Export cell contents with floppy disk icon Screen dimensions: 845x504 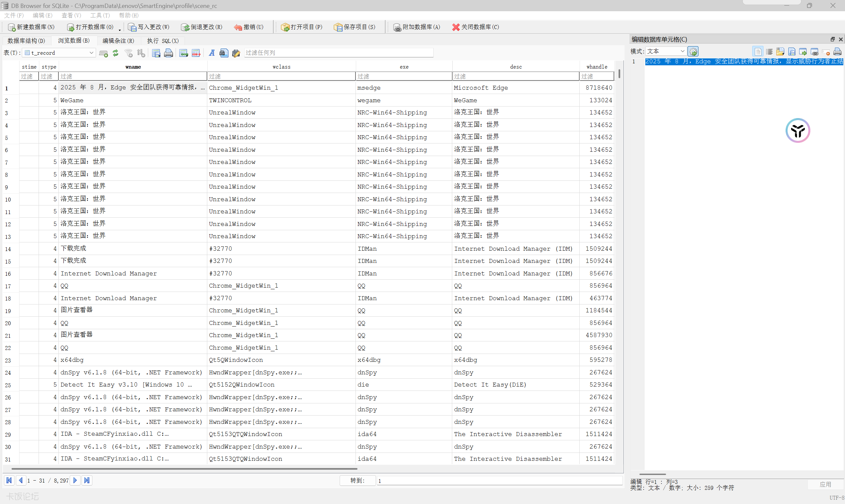tap(792, 52)
